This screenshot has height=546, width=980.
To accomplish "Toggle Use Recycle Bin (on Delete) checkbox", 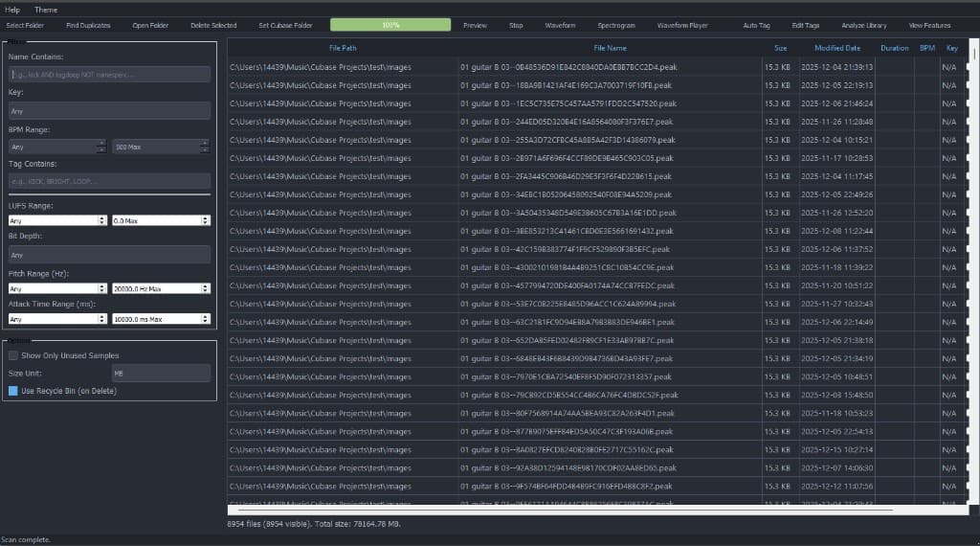I will [13, 391].
